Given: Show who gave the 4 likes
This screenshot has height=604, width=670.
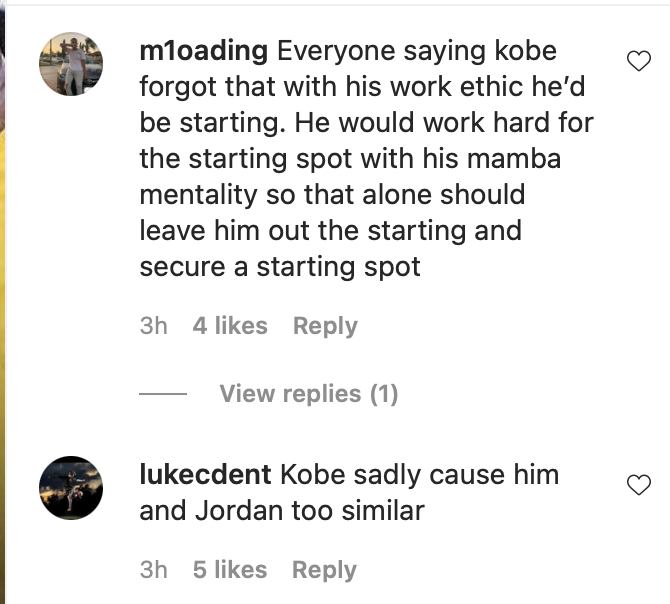Looking at the screenshot, I should click(230, 326).
